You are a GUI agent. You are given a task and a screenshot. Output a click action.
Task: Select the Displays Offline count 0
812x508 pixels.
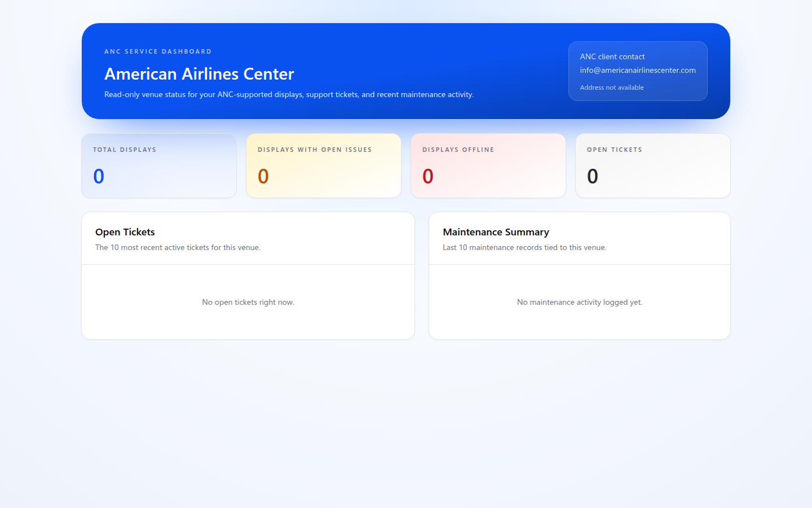(428, 176)
